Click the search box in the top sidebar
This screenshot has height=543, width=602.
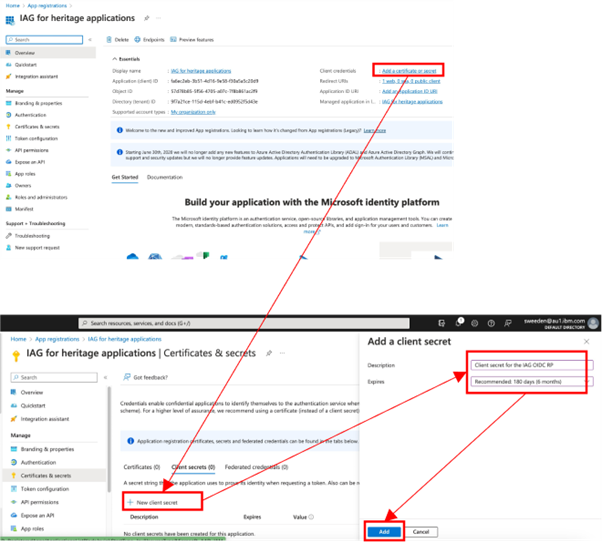pyautogui.click(x=44, y=40)
